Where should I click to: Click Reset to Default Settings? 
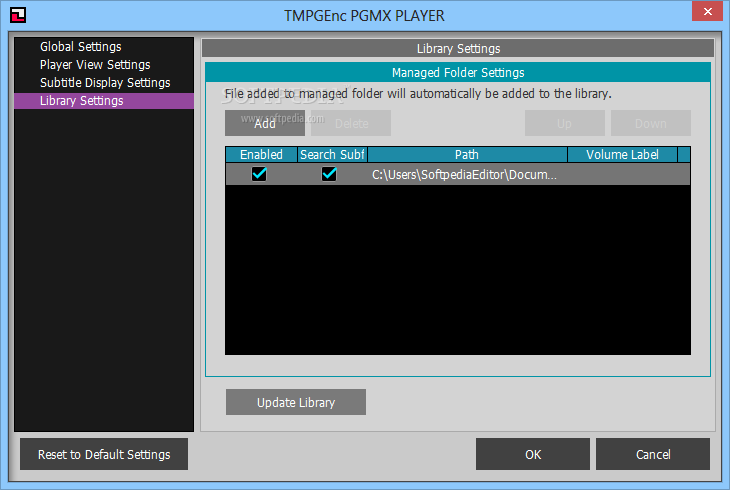tap(104, 454)
